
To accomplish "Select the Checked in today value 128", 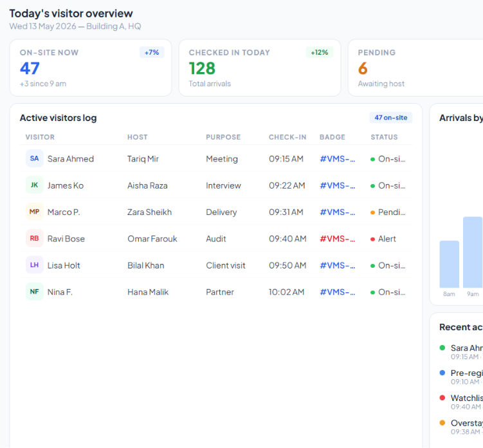I will point(202,68).
